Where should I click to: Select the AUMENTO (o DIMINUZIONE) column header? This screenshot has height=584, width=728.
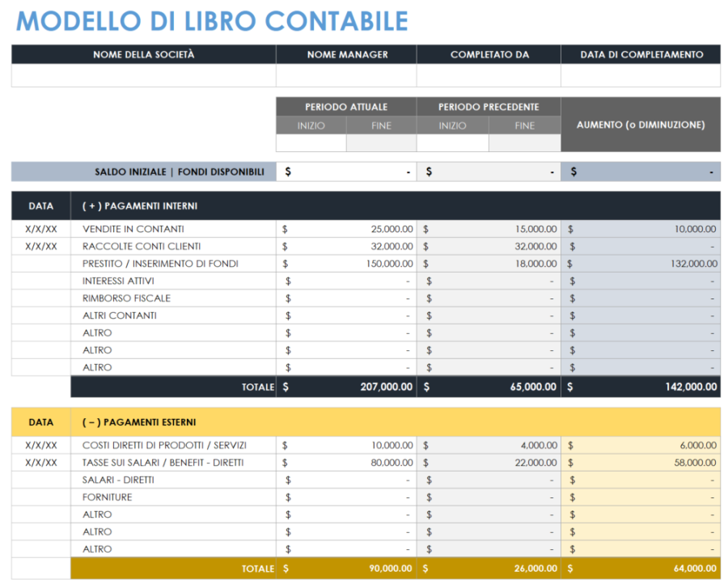pyautogui.click(x=641, y=124)
